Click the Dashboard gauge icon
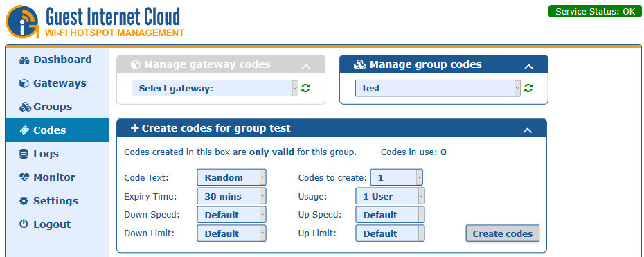 tap(24, 60)
